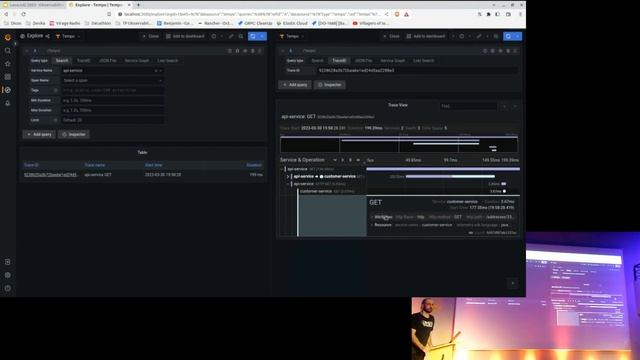Open the Virage Radio bookmark
This screenshot has width=640, height=360.
(x=65, y=23)
